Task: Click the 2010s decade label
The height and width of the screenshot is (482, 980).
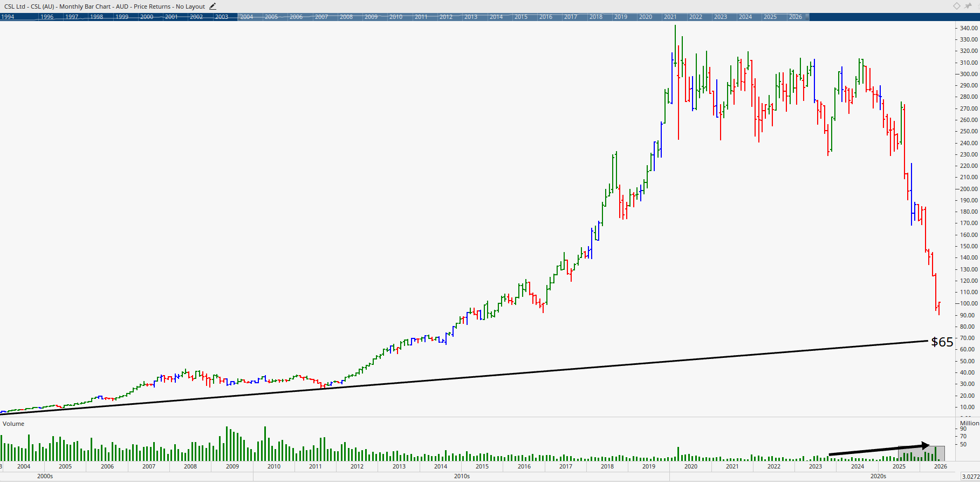Action: click(x=462, y=476)
